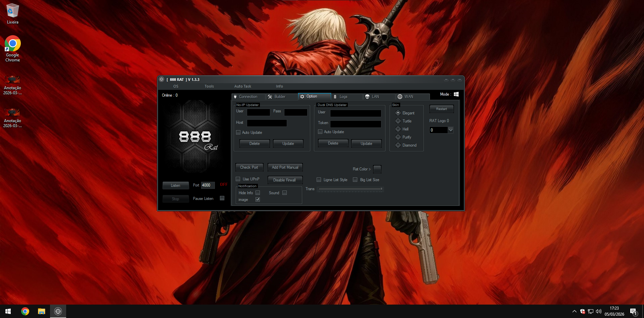Click the Restart button
Image resolution: width=644 pixels, height=318 pixels.
(442, 109)
